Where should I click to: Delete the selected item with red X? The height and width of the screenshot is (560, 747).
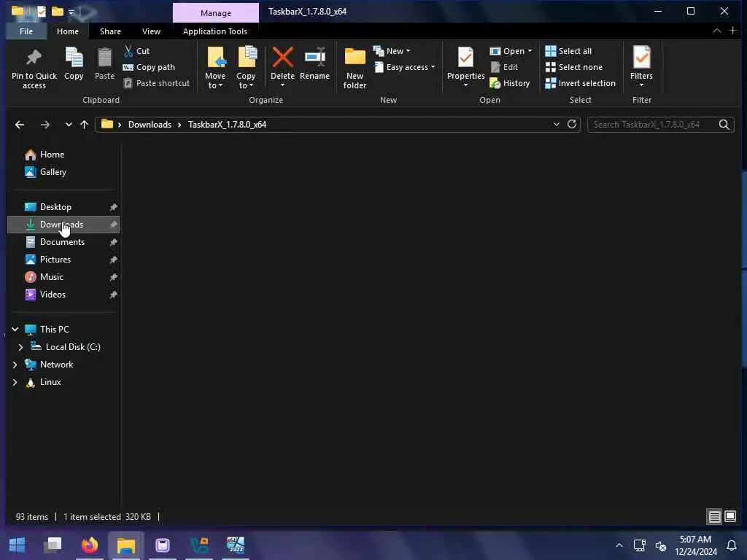point(282,58)
